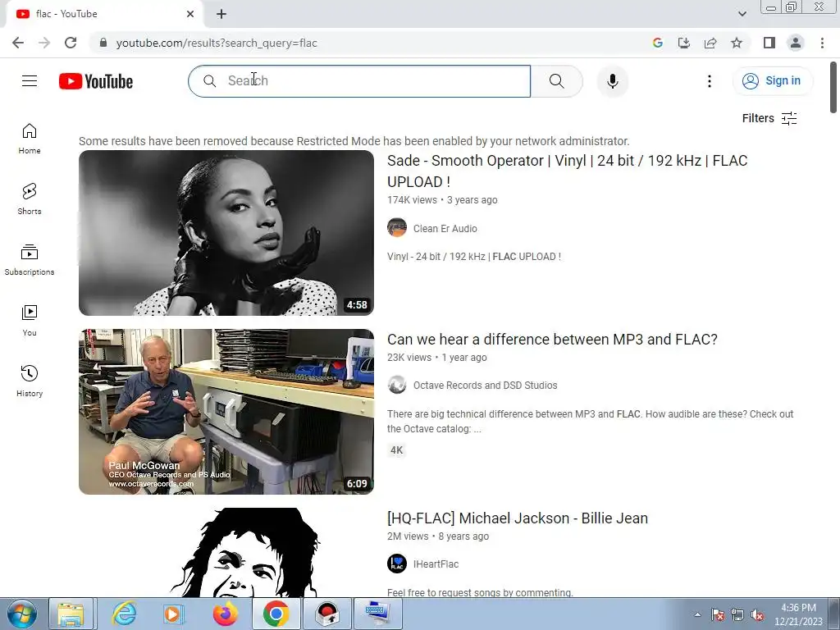
Task: Click Octave Records channel avatar
Action: [397, 385]
